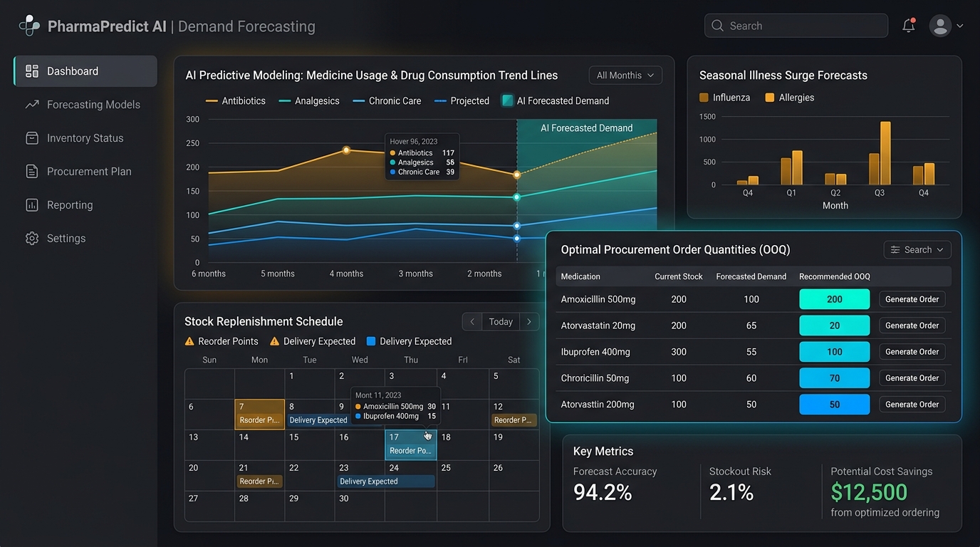Click the search magnifier icon in header

(x=717, y=26)
